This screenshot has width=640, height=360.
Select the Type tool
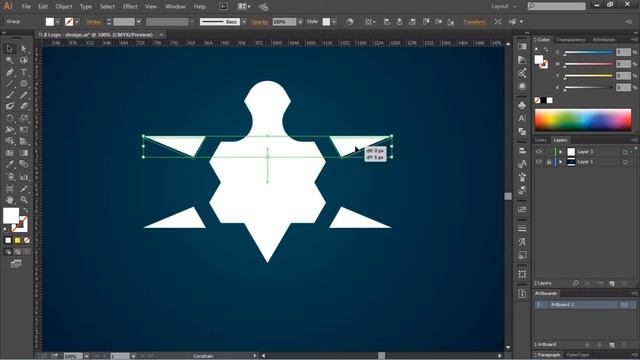tap(24, 72)
